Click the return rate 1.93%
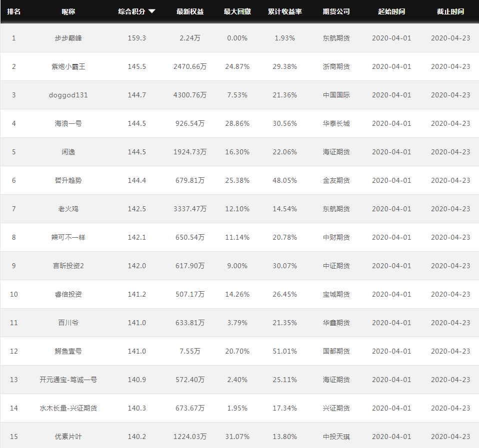This screenshot has height=448, width=479. click(x=284, y=38)
